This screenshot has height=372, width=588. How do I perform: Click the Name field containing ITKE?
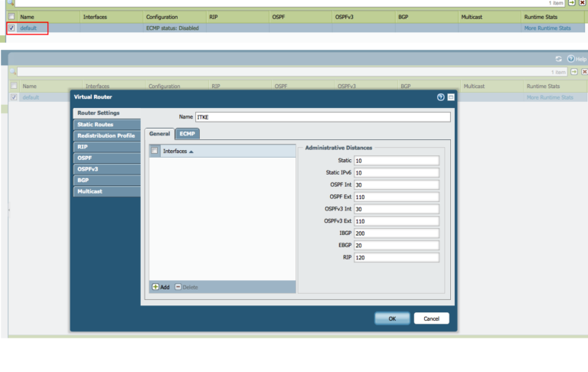(x=322, y=117)
